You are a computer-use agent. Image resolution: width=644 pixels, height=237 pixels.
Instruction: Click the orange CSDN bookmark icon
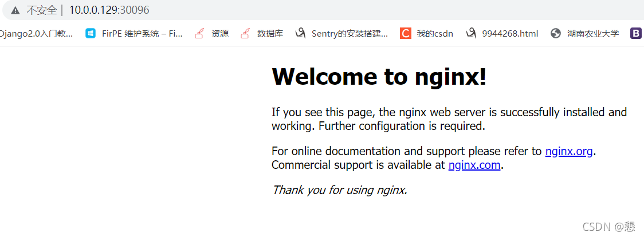(x=406, y=34)
